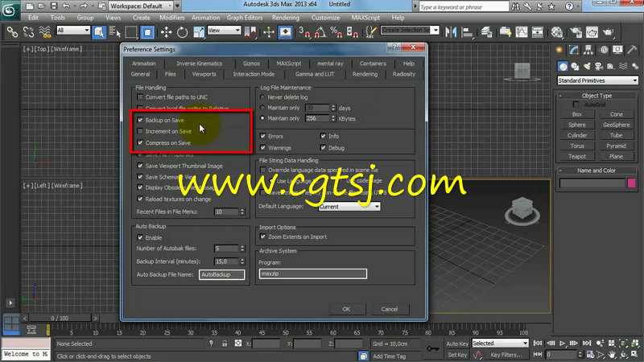
Task: Toggle Angle Snap button
Action: click(x=320, y=31)
